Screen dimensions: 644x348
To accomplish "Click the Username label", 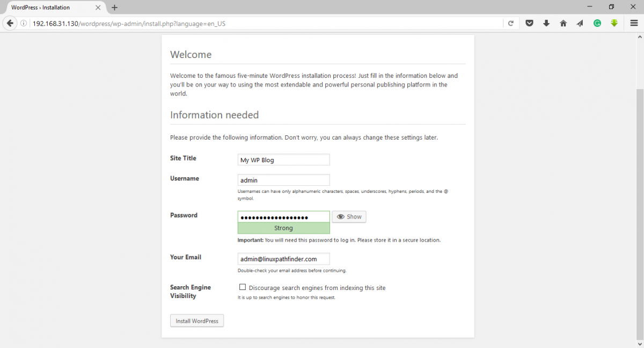I will [185, 179].
